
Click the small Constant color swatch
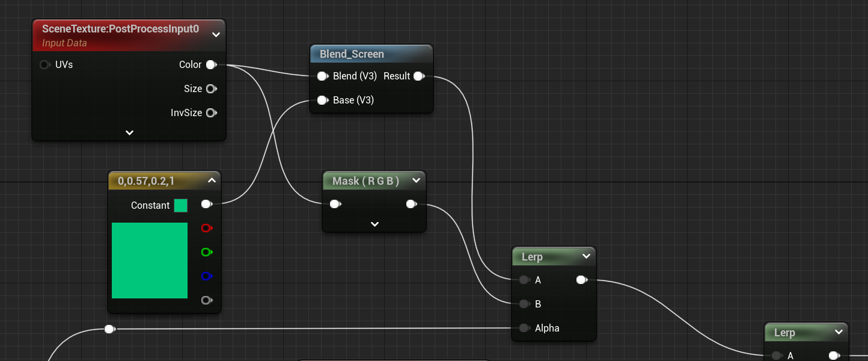180,206
